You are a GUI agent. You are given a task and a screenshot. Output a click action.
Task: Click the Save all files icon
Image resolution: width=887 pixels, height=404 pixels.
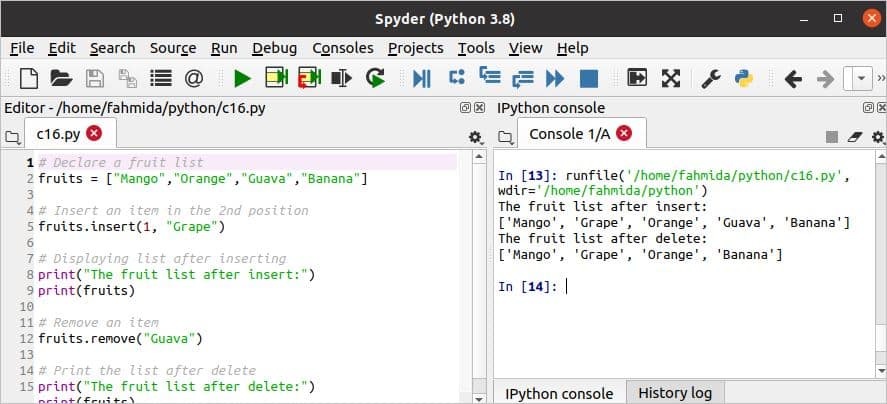(x=127, y=78)
